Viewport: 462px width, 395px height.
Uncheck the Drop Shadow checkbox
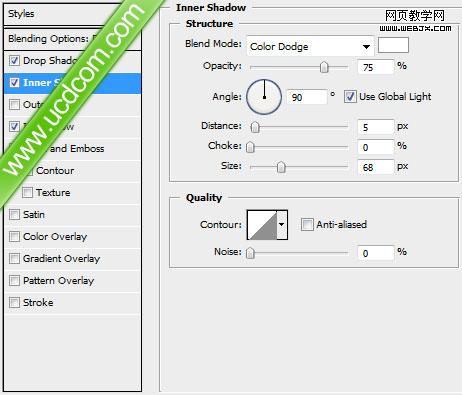tap(14, 61)
